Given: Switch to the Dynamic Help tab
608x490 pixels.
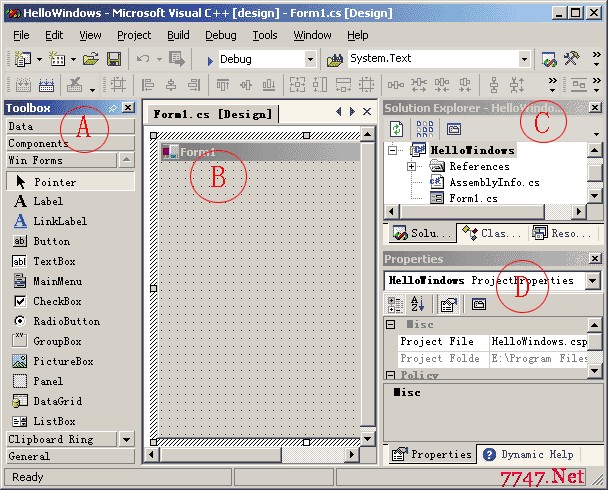Looking at the screenshot, I should [529, 454].
